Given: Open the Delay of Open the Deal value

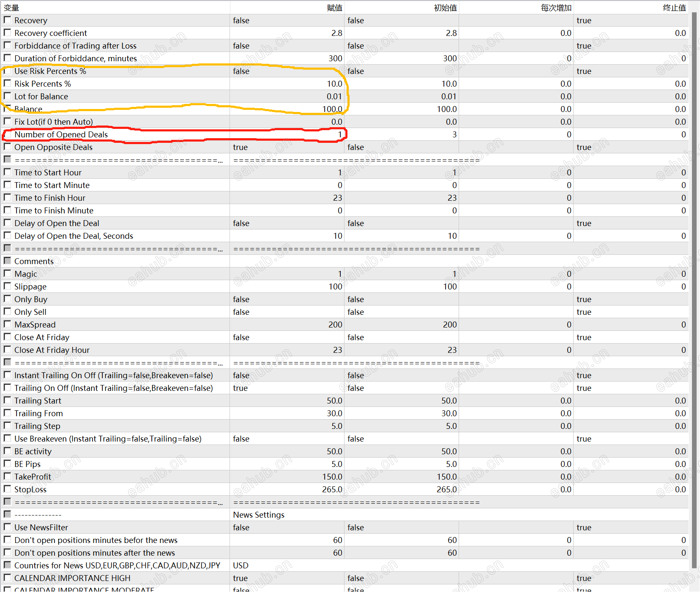Looking at the screenshot, I should [x=287, y=223].
